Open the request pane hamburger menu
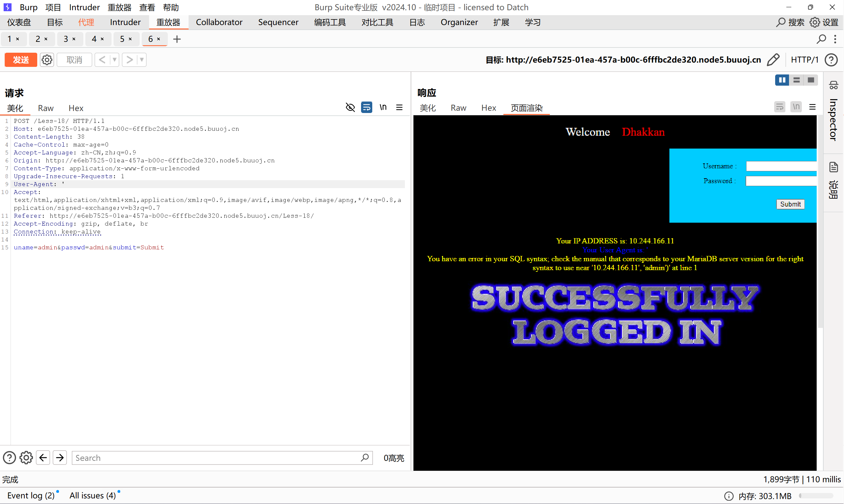This screenshot has width=844, height=504. [399, 107]
